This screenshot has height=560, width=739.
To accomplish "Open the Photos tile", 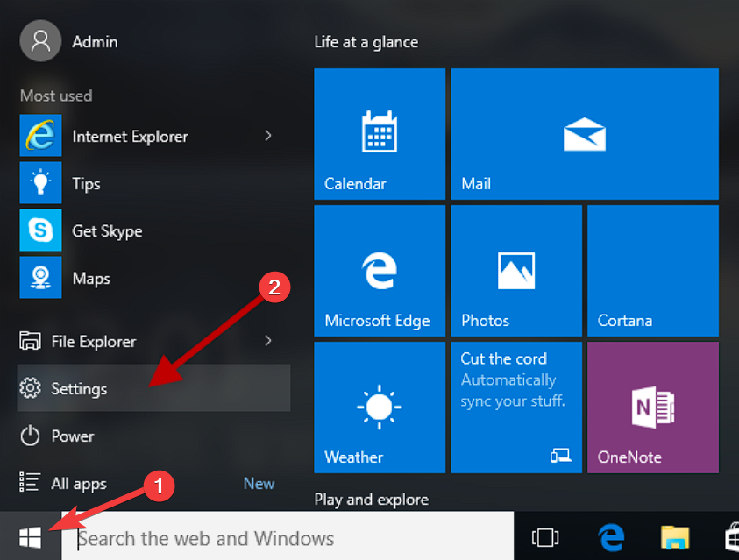I will pyautogui.click(x=515, y=271).
